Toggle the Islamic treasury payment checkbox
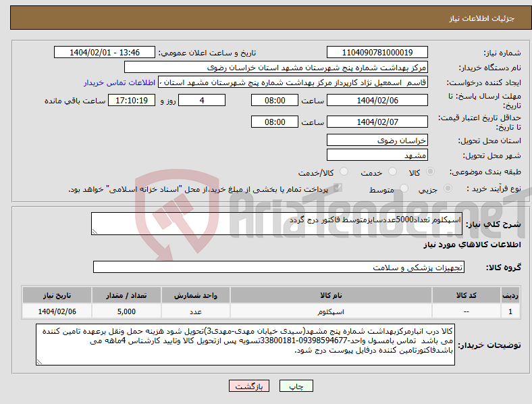 click(x=338, y=188)
